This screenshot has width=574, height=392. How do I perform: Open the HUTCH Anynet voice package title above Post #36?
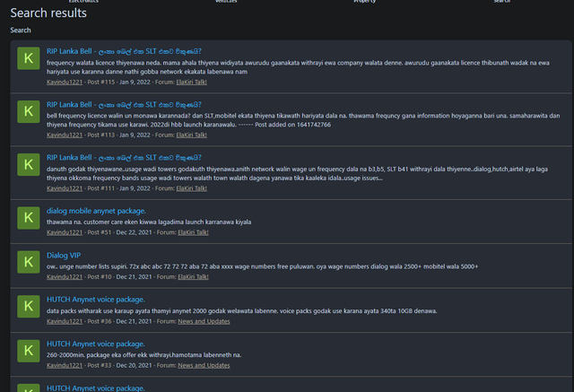coord(96,300)
